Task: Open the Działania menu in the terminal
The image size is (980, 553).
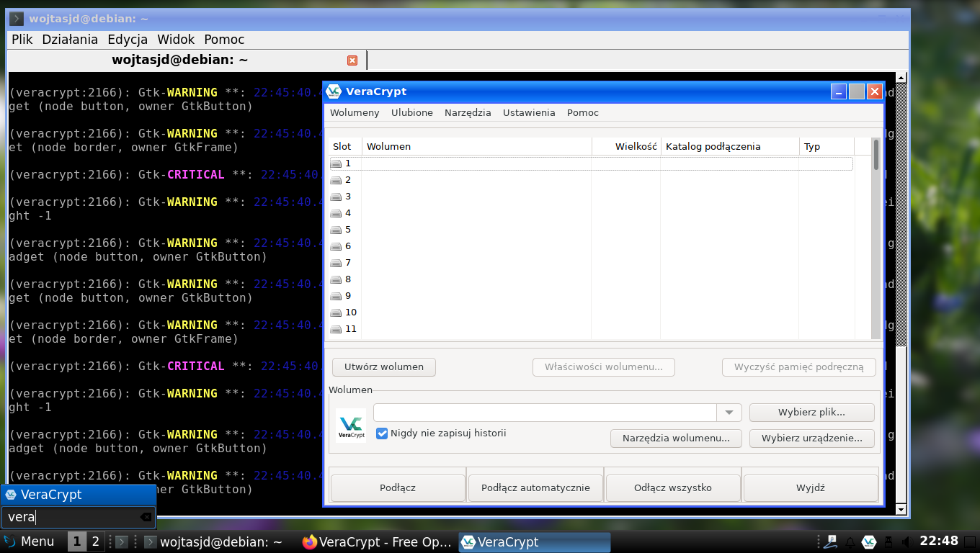Action: tap(70, 40)
